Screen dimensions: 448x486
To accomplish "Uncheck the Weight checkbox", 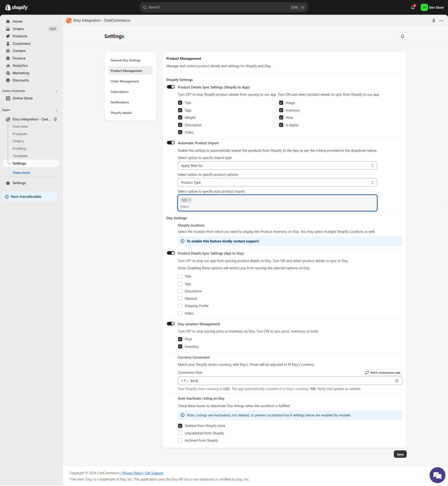I will tap(180, 118).
